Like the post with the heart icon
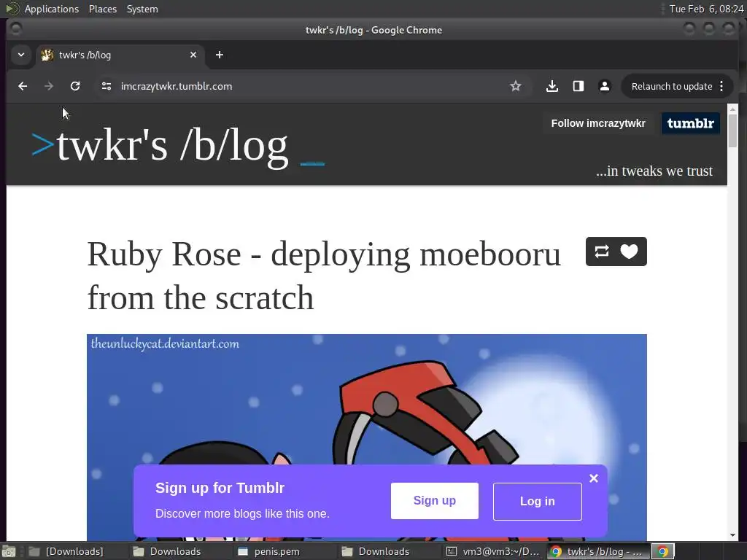Image resolution: width=747 pixels, height=560 pixels. (629, 252)
